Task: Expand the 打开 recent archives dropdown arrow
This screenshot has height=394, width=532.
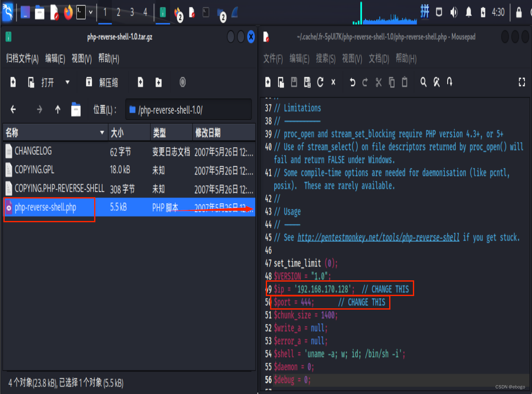Action: coord(67,82)
